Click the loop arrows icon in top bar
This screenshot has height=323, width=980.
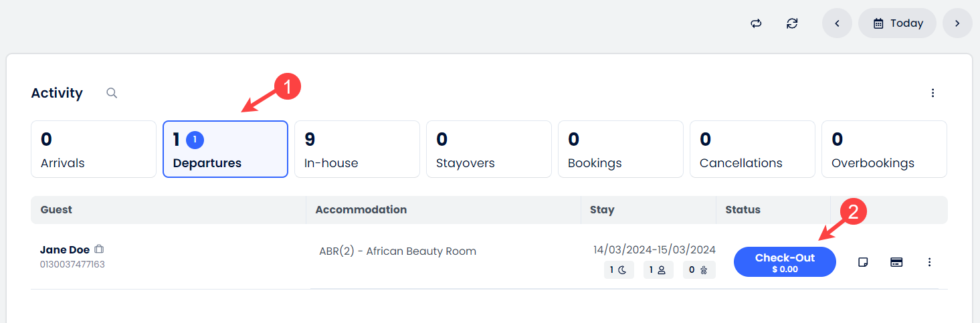(756, 23)
